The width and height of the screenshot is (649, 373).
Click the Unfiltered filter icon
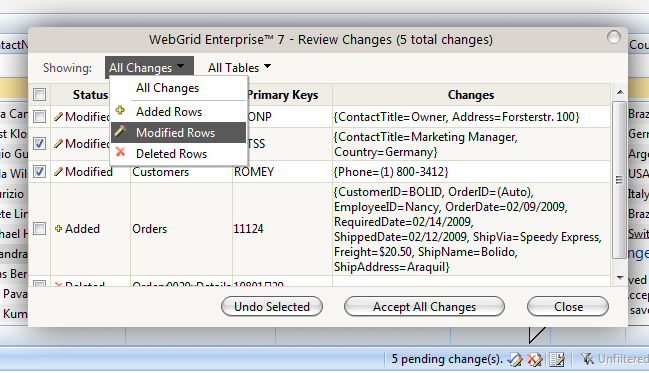point(587,359)
